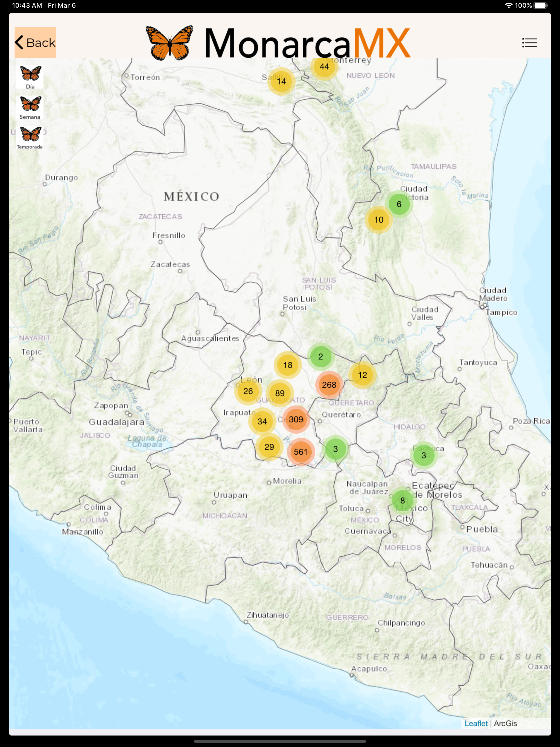Tap the Puebla city label
This screenshot has width=560, height=747.
tap(482, 529)
